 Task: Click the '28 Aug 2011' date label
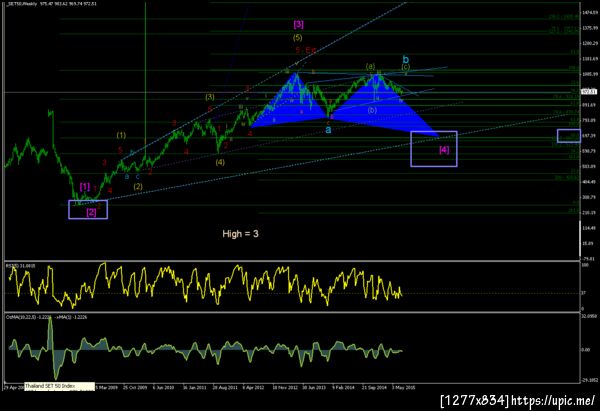[x=225, y=387]
